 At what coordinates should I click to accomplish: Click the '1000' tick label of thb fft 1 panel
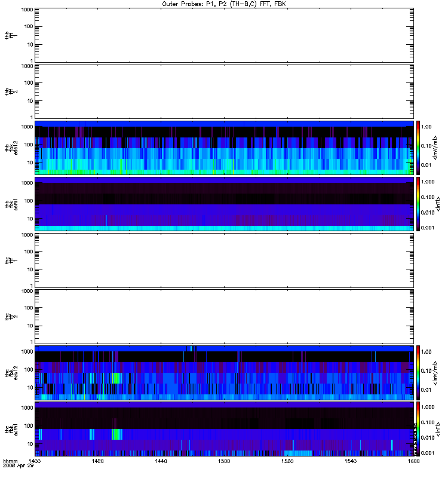pyautogui.click(x=27, y=10)
